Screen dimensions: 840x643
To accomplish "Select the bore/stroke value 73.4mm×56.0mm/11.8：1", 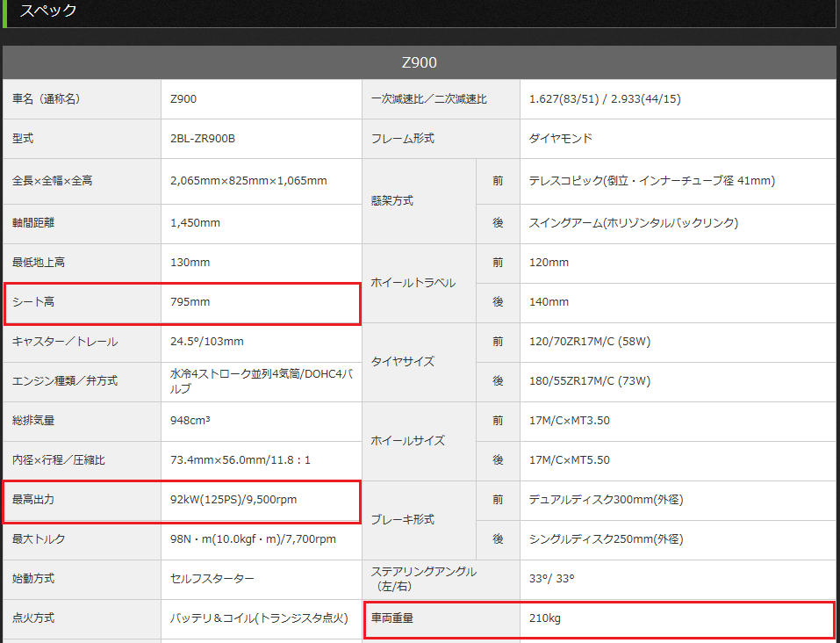I will click(240, 460).
